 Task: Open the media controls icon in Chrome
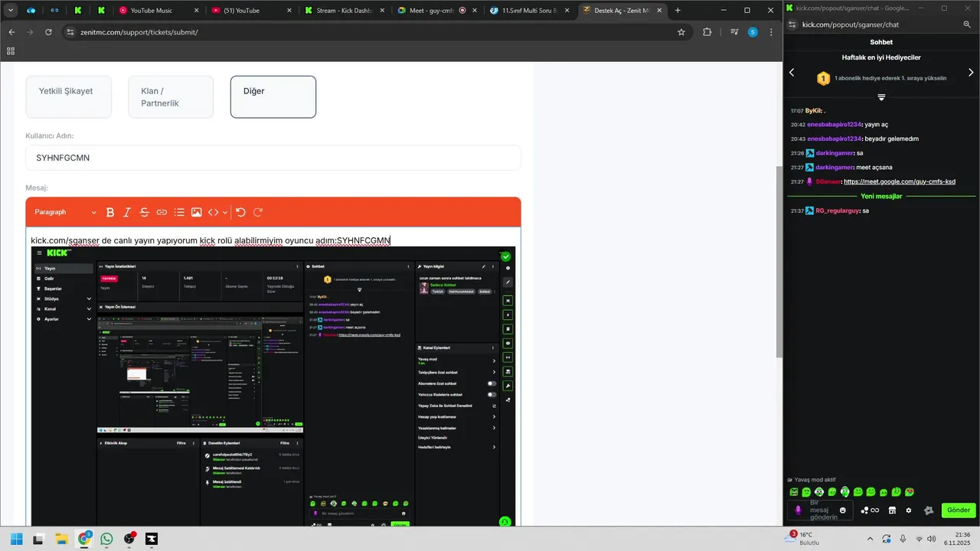(x=735, y=32)
